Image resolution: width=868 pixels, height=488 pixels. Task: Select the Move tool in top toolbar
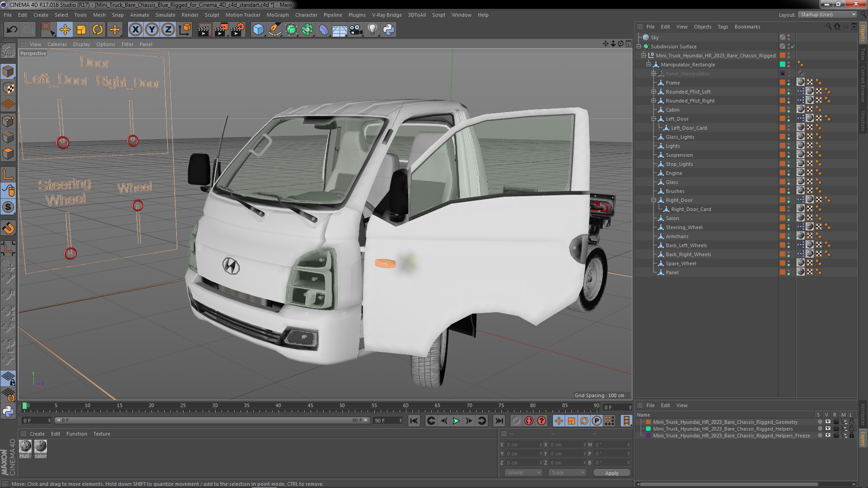65,30
